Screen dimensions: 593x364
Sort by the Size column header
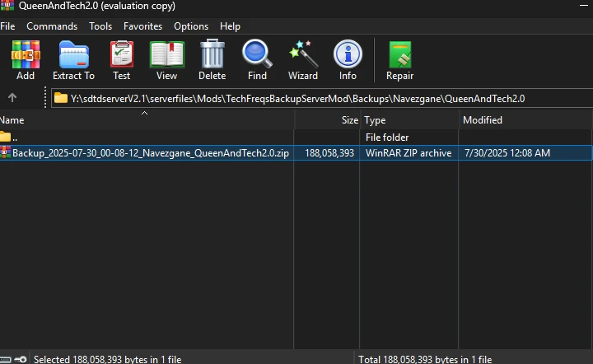(x=328, y=120)
